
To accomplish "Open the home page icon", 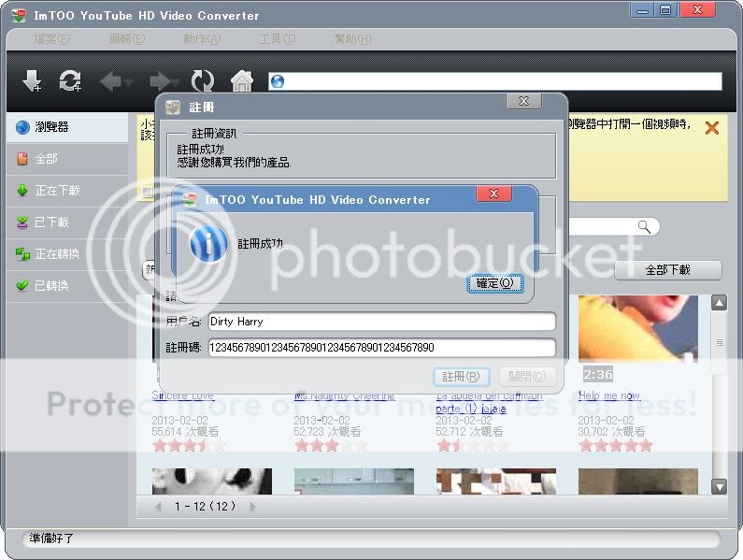I will coord(242,81).
